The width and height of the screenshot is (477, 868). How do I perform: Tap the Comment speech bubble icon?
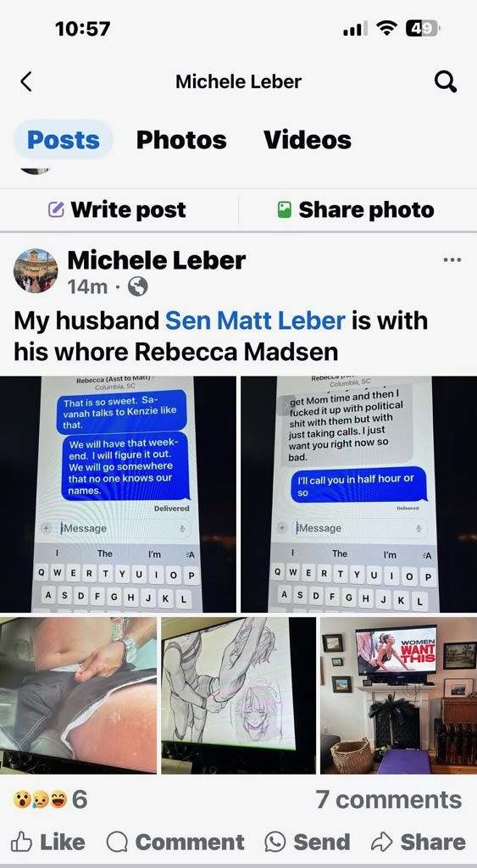pos(117,843)
